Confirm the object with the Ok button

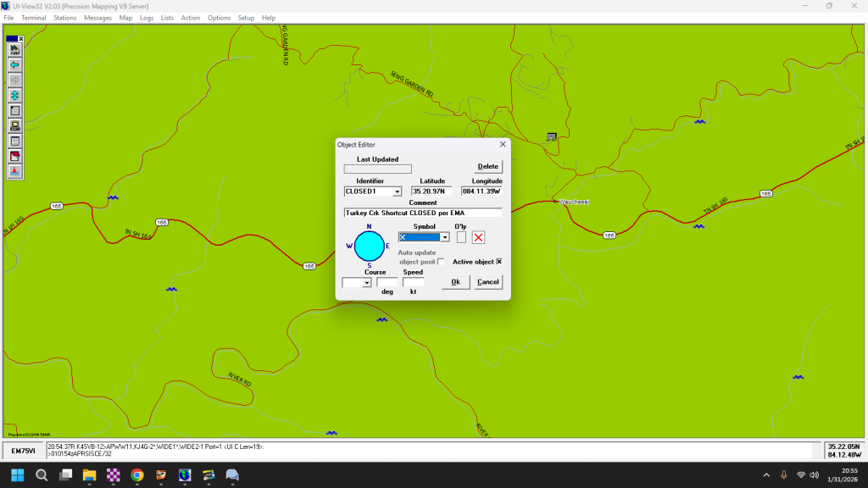[x=455, y=282]
